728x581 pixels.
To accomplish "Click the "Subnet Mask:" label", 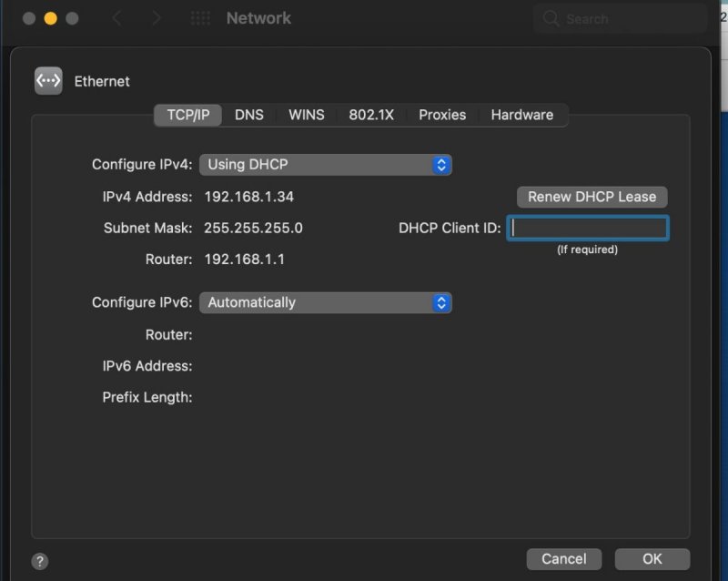I will [x=147, y=229].
